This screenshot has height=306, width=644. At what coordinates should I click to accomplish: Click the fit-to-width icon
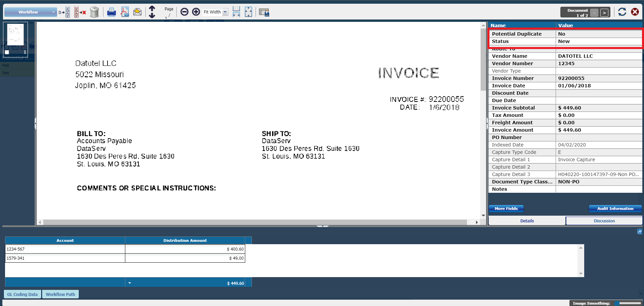click(237, 12)
